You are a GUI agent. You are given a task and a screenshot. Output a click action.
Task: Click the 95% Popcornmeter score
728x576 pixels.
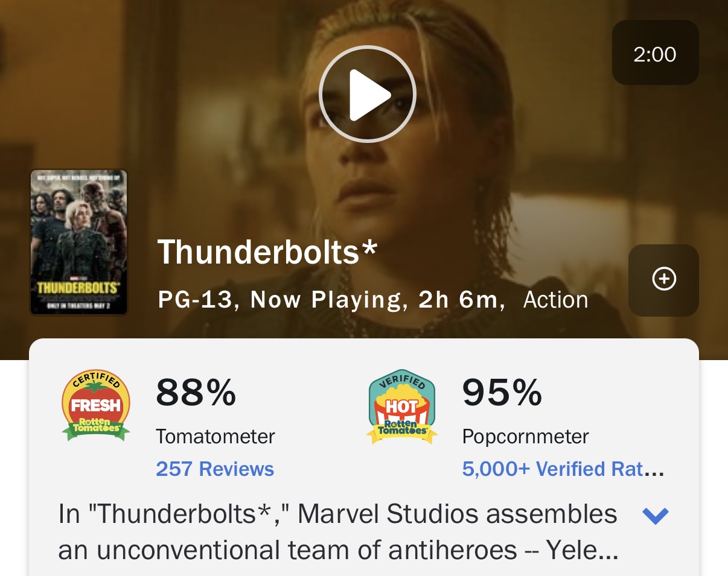pyautogui.click(x=502, y=392)
